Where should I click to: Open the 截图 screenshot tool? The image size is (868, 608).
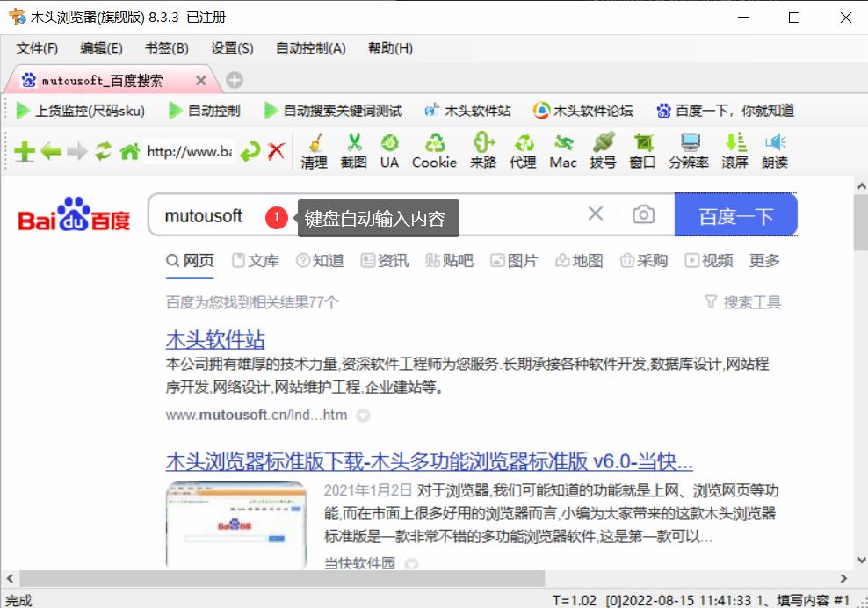pyautogui.click(x=353, y=151)
